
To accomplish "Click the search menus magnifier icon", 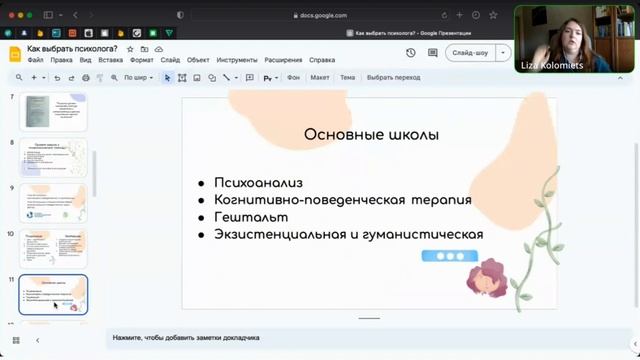I will pos(19,78).
